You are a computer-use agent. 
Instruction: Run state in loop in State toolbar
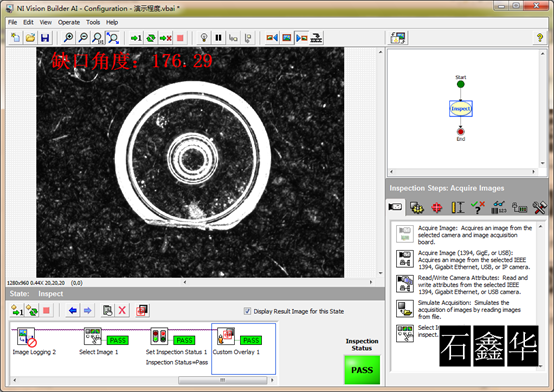pos(32,311)
